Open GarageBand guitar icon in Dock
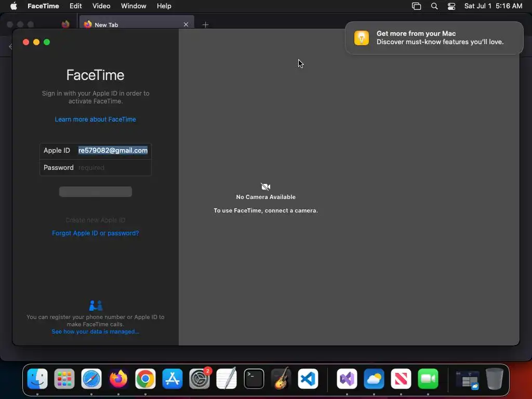532x399 pixels. [281, 379]
